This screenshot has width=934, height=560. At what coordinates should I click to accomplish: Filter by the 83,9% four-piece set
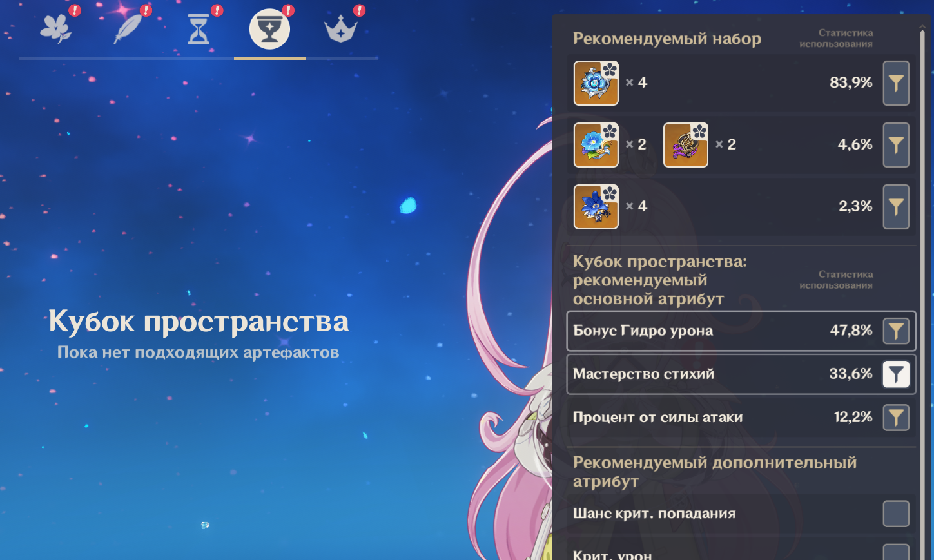896,83
